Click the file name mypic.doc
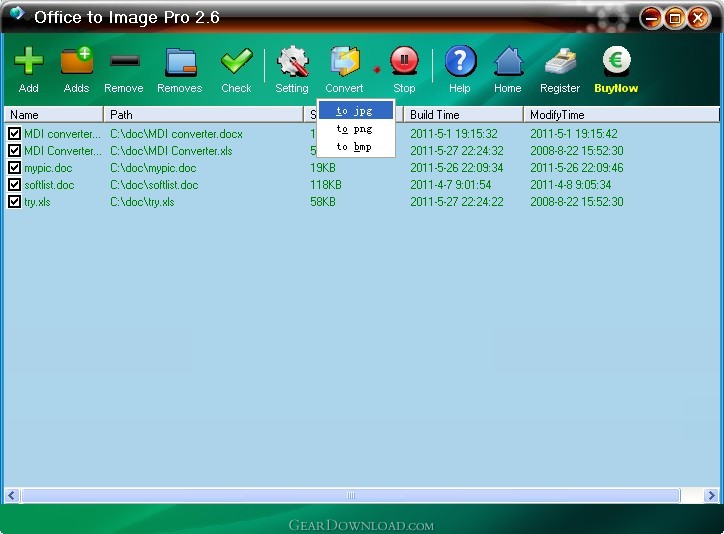Image resolution: width=724 pixels, height=534 pixels. tap(48, 168)
